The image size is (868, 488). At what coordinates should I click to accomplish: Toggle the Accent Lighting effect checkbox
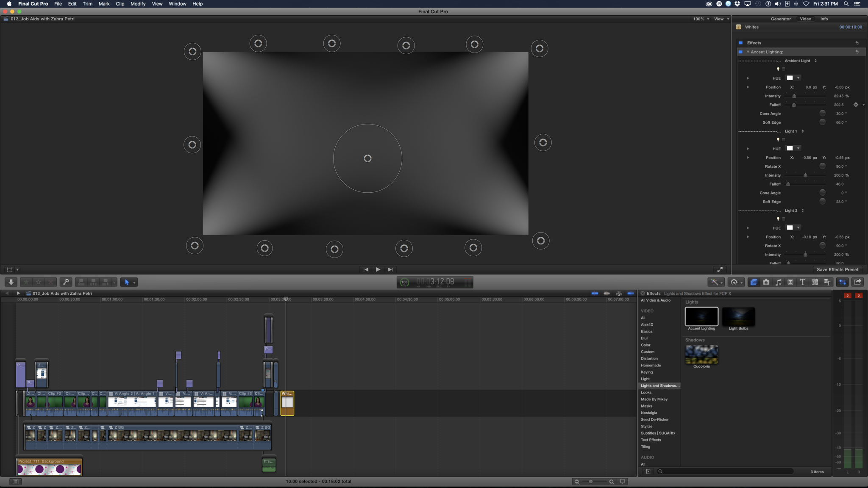[740, 52]
